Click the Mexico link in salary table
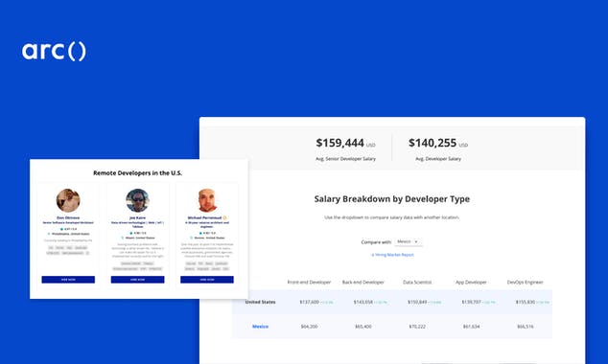Screen dimensions: 608x364 click(260, 327)
